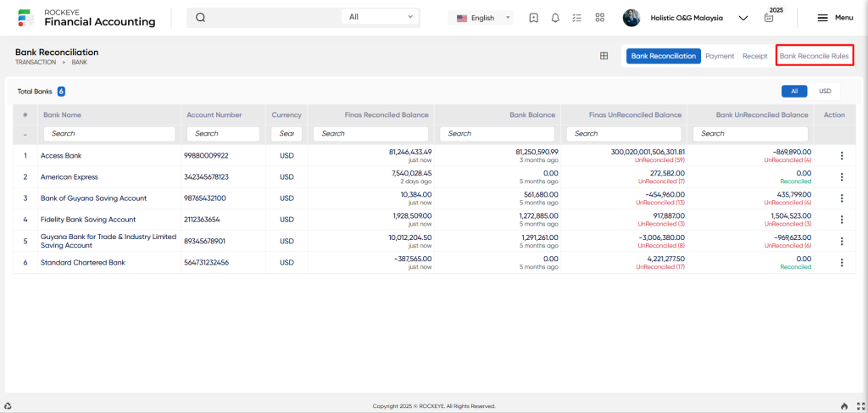Click the table layout grid icon
This screenshot has width=868, height=413.
coord(604,56)
